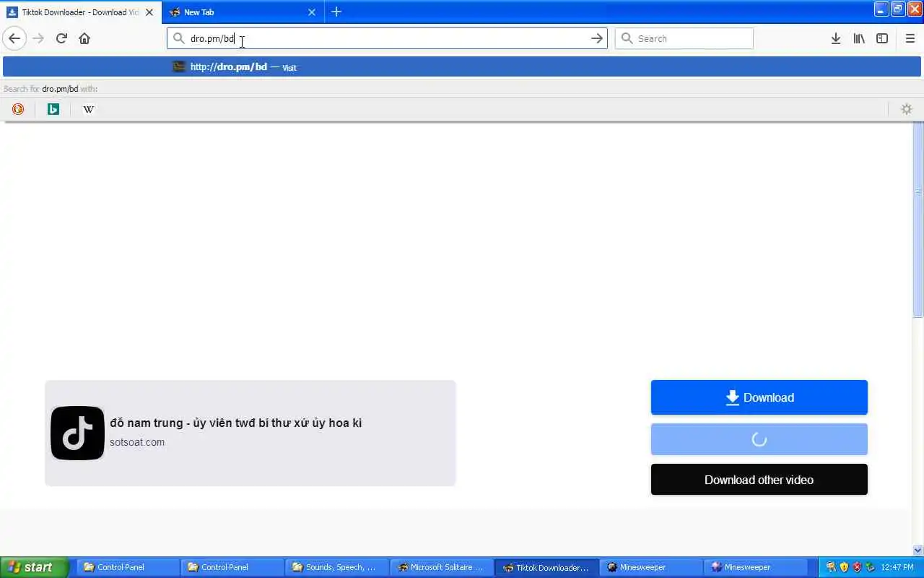Switch to Microsoft Solitaire taskbar item
Viewport: 924px width, 578px height.
point(440,567)
